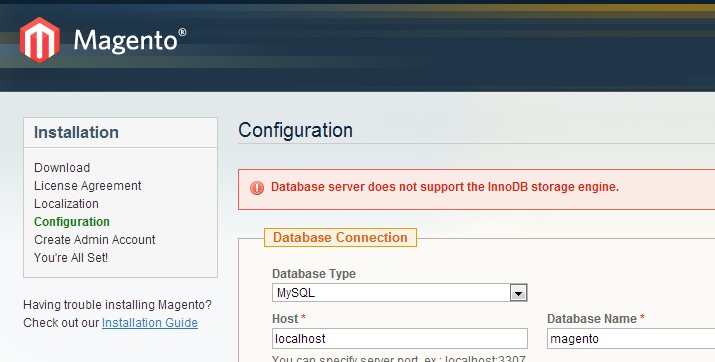Viewport: 715px width, 362px height.
Task: Click the red error exclamation icon
Action: (257, 187)
